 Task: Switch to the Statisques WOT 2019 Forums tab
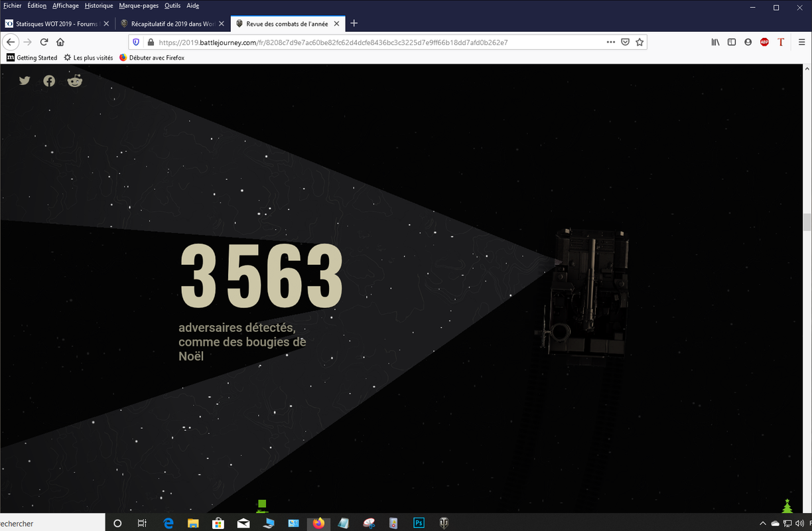tap(57, 23)
